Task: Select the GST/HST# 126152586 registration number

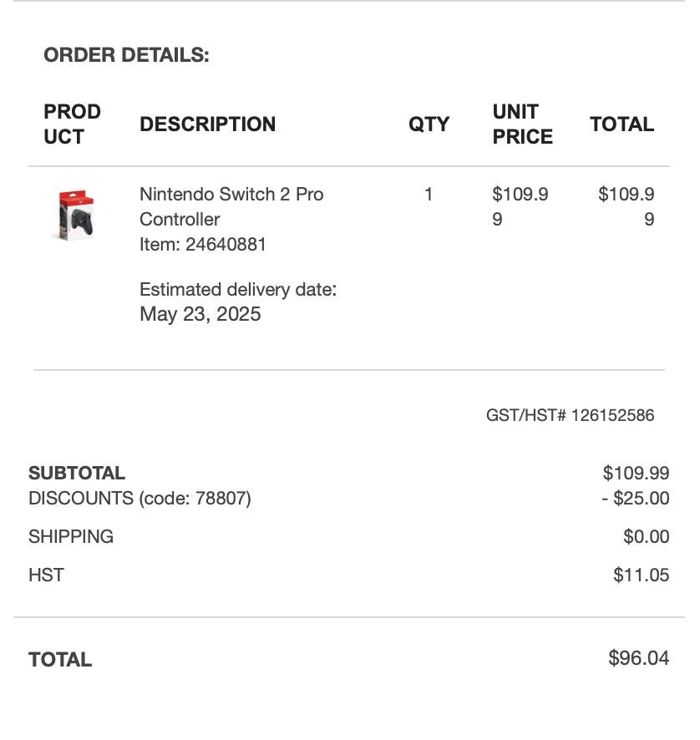Action: [571, 415]
